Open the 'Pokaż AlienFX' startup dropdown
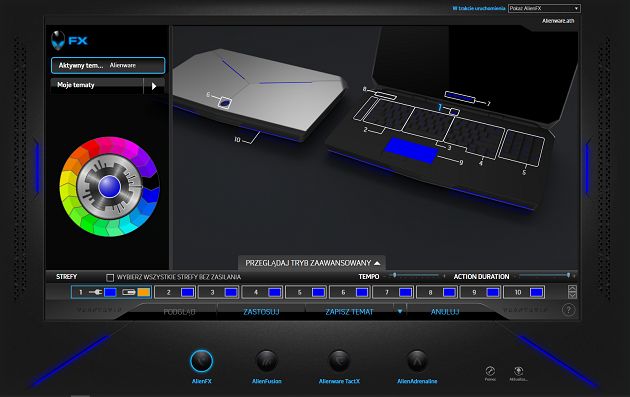Screen dimensions: 630x397 pos(544,8)
